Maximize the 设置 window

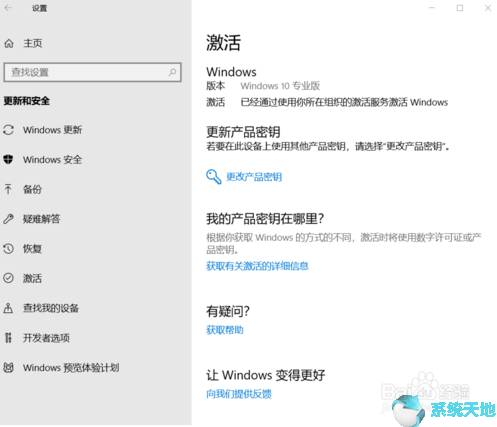pyautogui.click(x=460, y=8)
